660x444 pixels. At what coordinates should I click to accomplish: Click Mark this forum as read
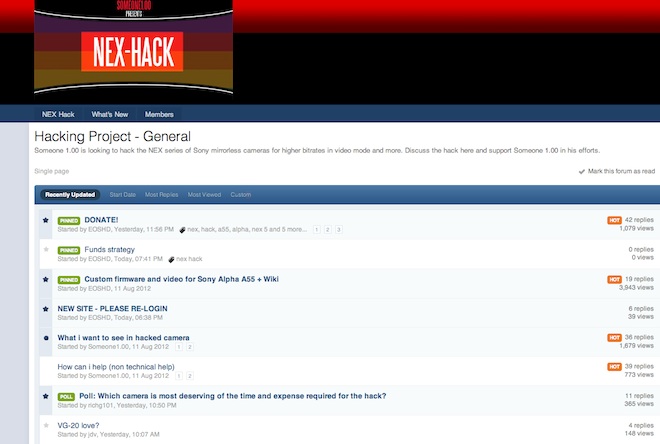coord(621,171)
